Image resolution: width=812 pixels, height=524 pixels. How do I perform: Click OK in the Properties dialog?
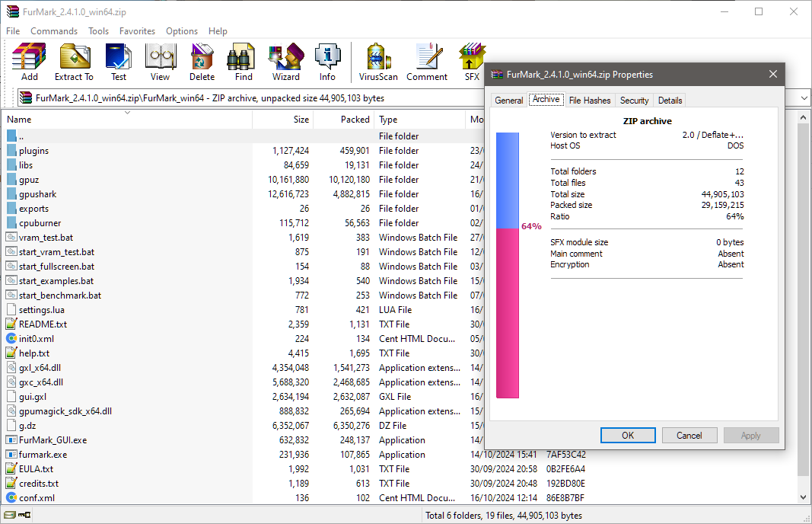click(628, 436)
